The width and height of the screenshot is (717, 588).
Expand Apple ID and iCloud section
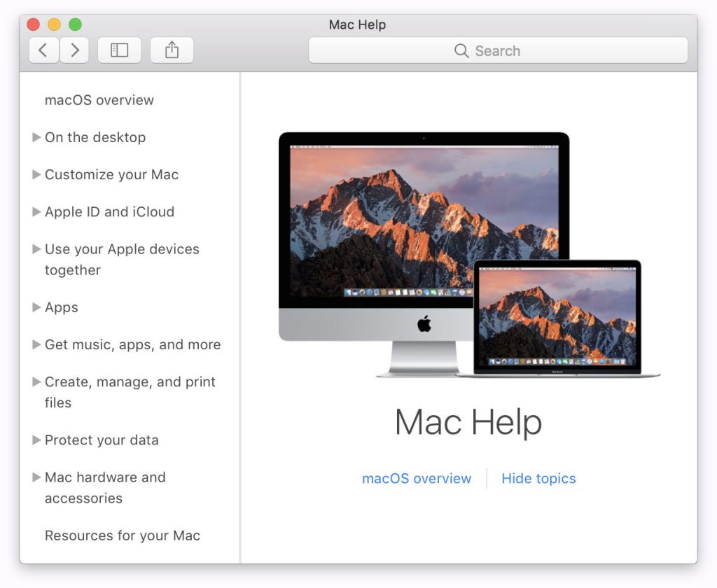click(x=36, y=211)
